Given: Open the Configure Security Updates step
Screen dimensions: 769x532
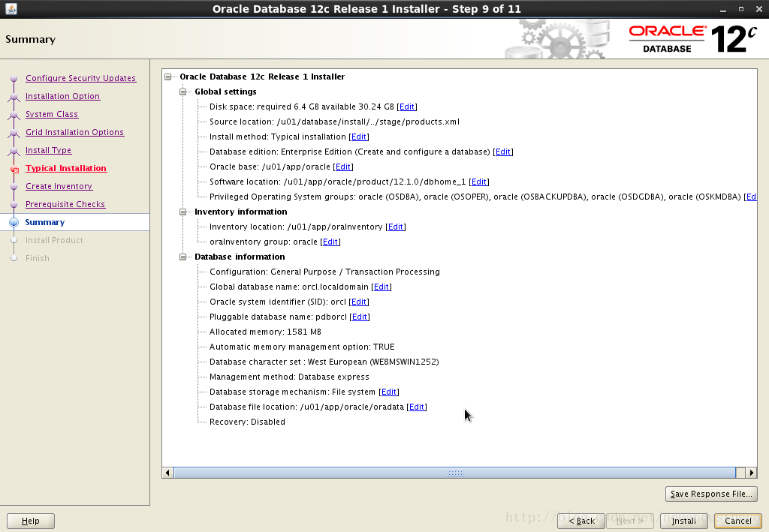Looking at the screenshot, I should point(80,78).
